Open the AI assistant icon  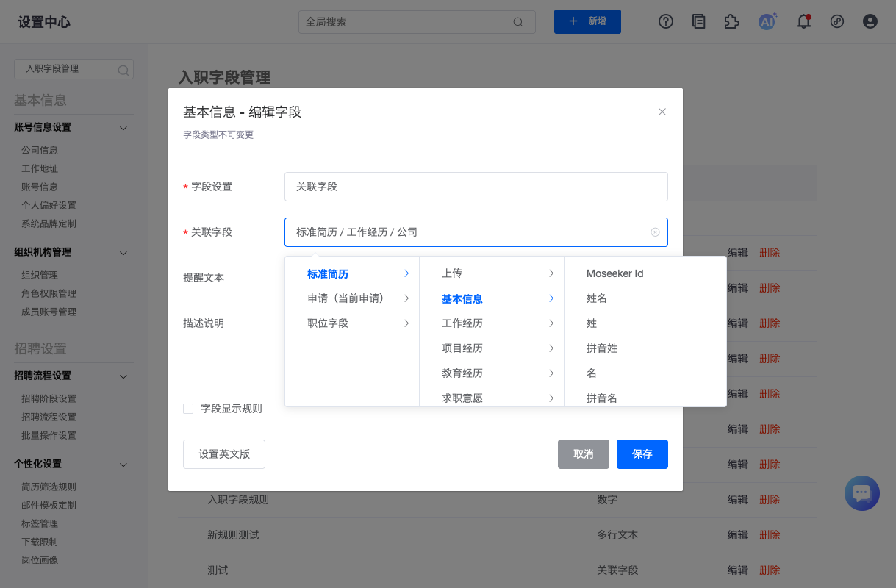click(767, 22)
